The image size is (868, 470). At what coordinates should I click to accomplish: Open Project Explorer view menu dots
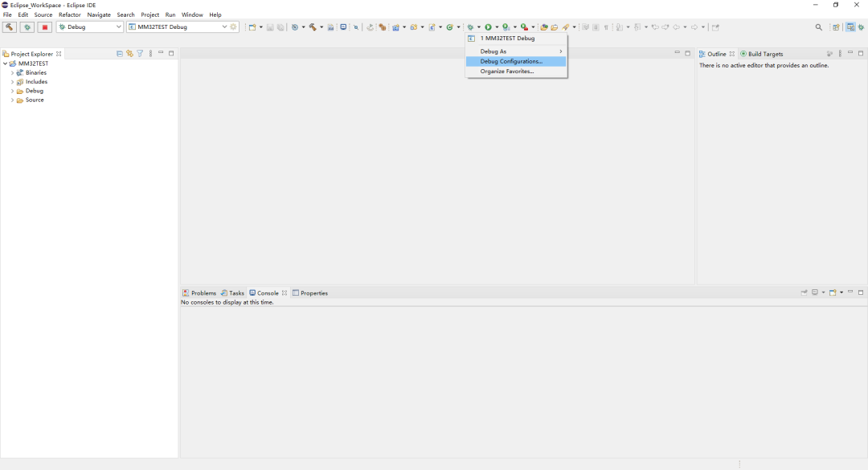point(150,54)
